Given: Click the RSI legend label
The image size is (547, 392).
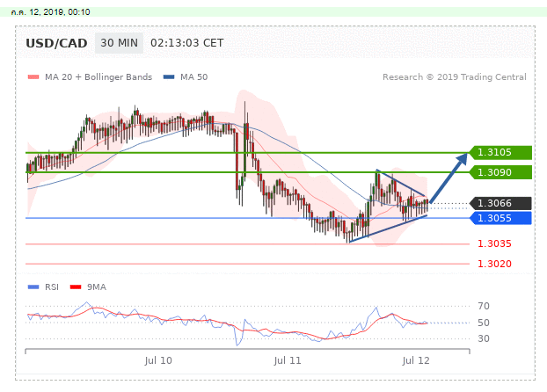Looking at the screenshot, I should [52, 287].
